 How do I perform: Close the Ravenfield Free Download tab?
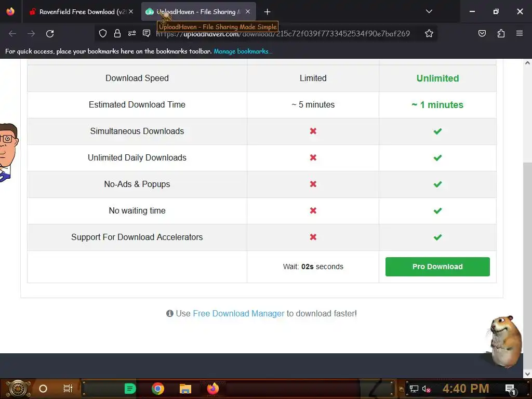(x=131, y=11)
